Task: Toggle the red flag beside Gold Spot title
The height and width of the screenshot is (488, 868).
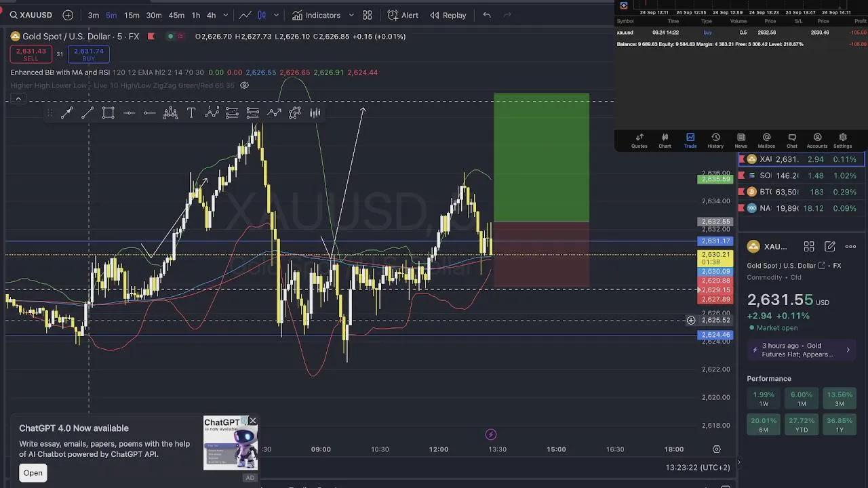Action: coord(151,37)
